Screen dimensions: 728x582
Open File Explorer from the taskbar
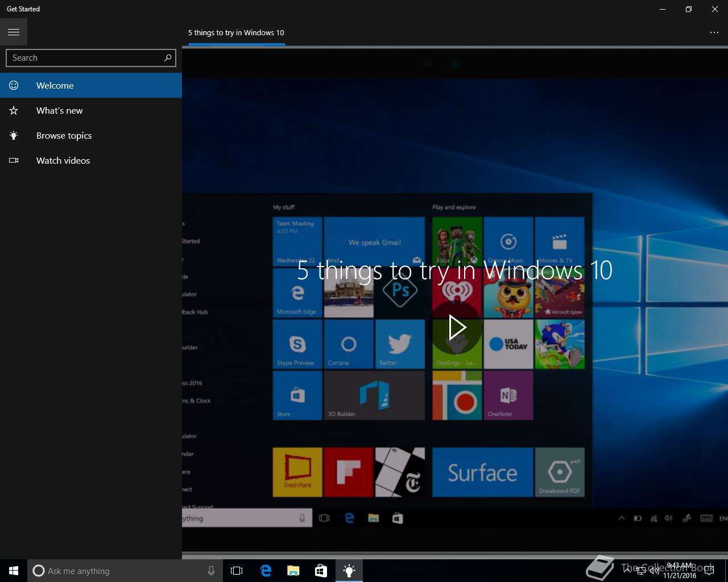coord(293,571)
